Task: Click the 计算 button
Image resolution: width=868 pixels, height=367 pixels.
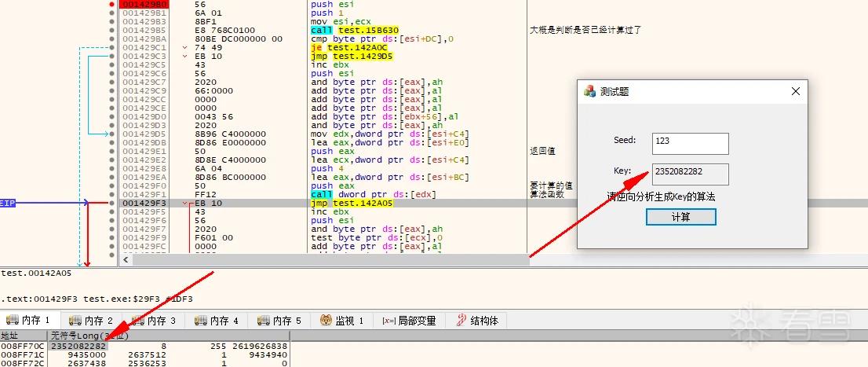Action: click(681, 217)
